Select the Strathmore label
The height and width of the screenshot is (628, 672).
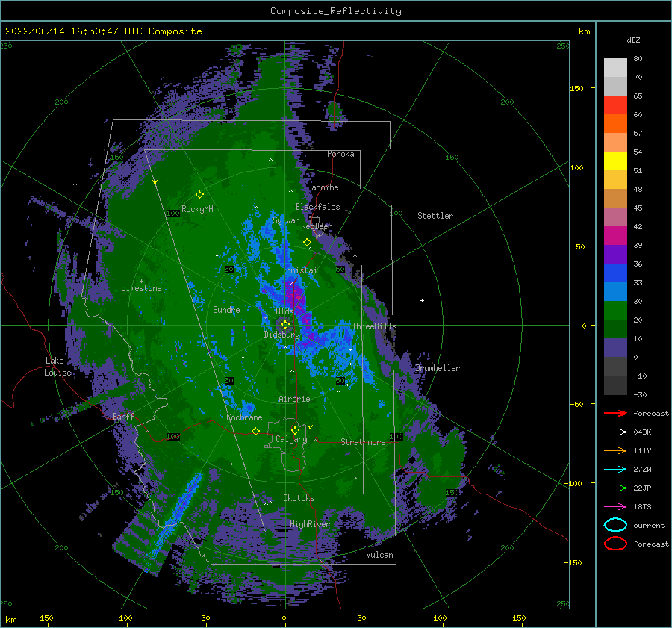click(364, 442)
